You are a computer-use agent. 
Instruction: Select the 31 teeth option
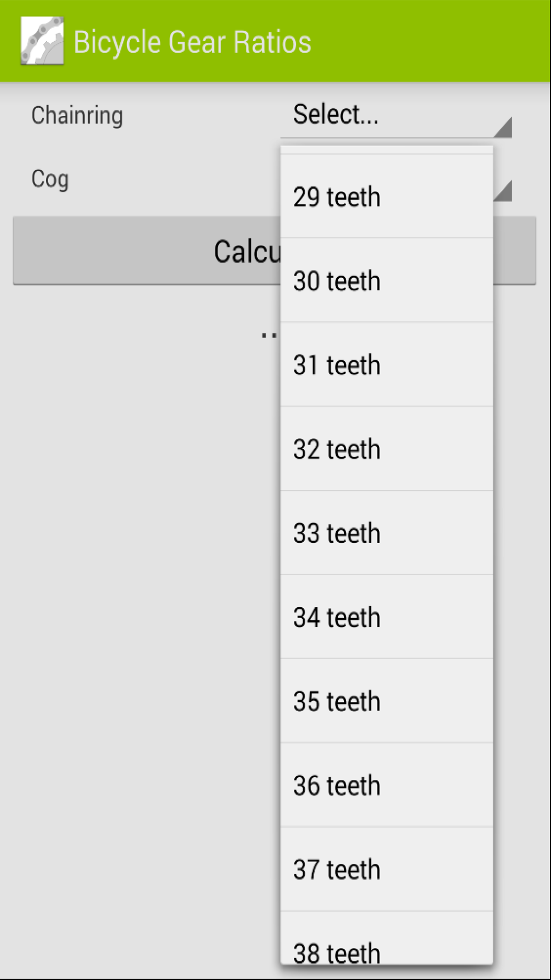387,364
